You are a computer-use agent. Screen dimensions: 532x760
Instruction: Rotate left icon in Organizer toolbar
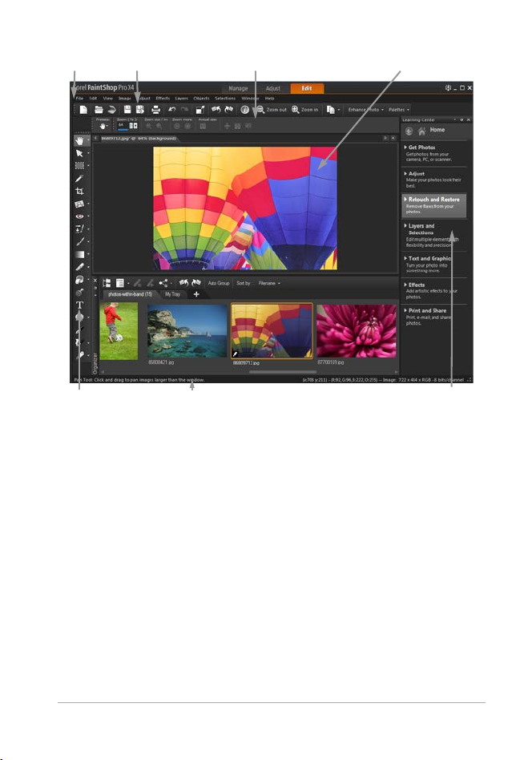pos(183,283)
